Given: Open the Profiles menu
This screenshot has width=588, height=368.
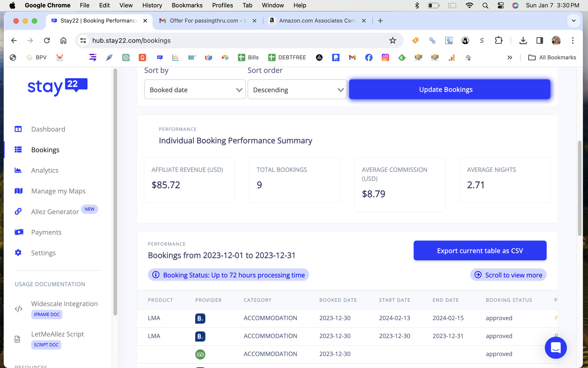Looking at the screenshot, I should pos(222,5).
